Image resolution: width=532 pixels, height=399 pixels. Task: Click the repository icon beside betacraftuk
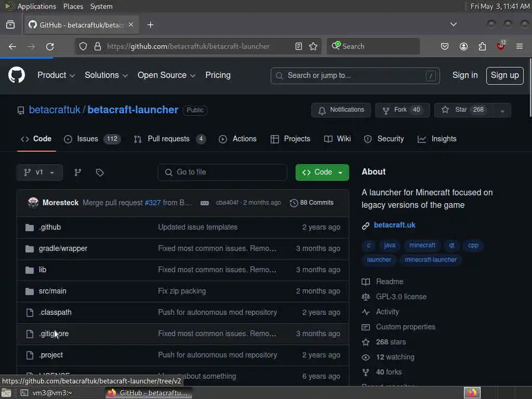[x=21, y=110]
